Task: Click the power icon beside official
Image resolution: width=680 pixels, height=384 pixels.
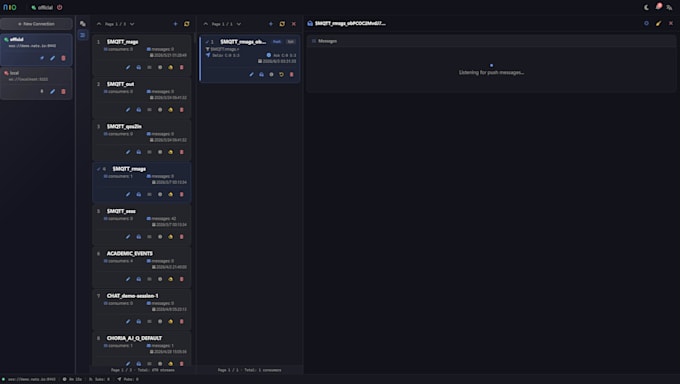Action: coord(59,7)
